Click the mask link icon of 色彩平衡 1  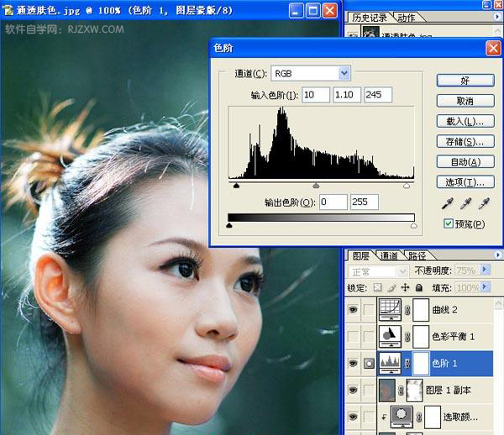point(407,337)
